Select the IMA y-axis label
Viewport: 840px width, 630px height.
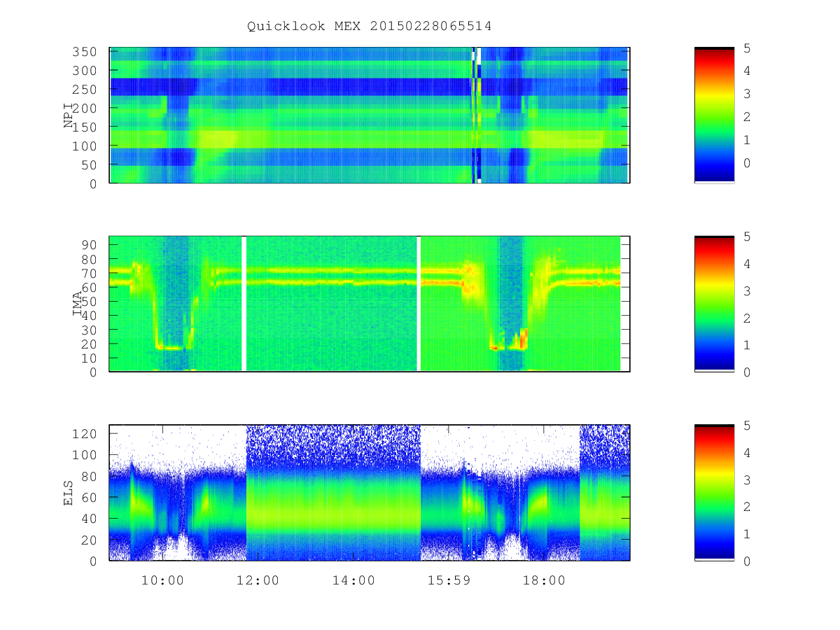(x=77, y=304)
